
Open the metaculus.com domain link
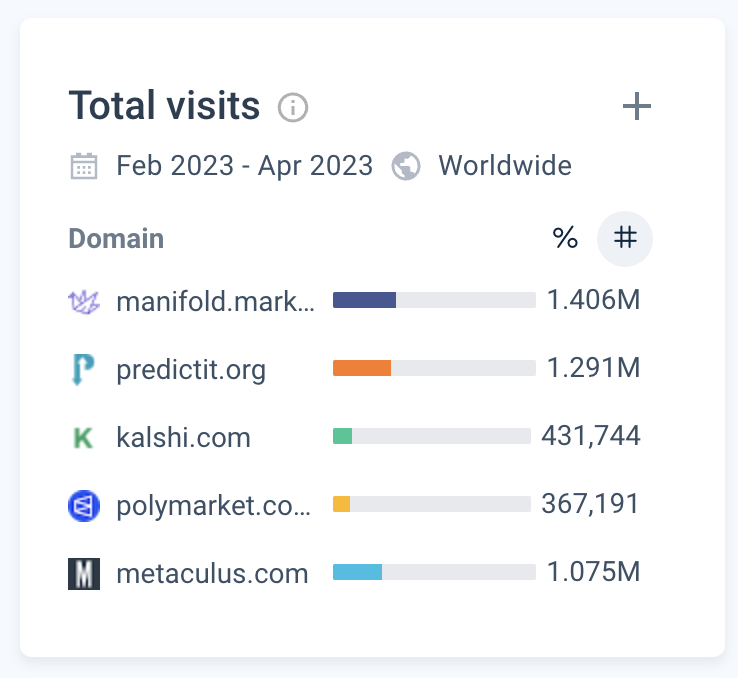(x=212, y=574)
